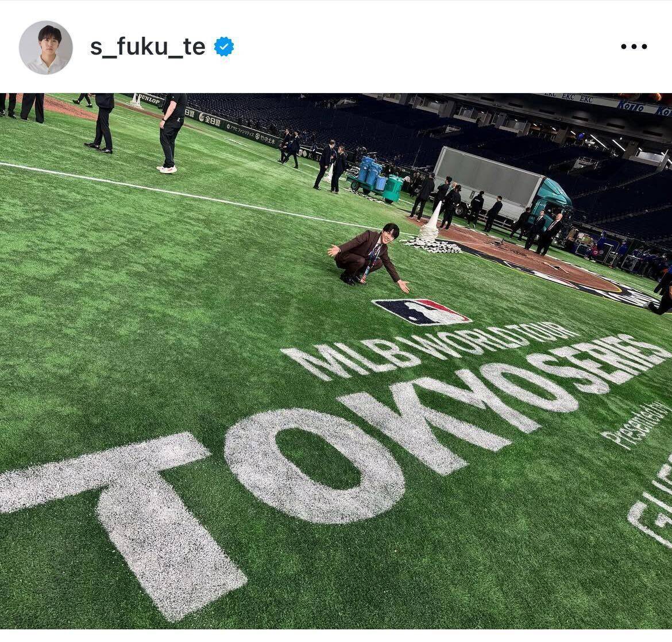672x642 pixels.
Task: Tap the gray truck cargo box
Action: (484, 175)
